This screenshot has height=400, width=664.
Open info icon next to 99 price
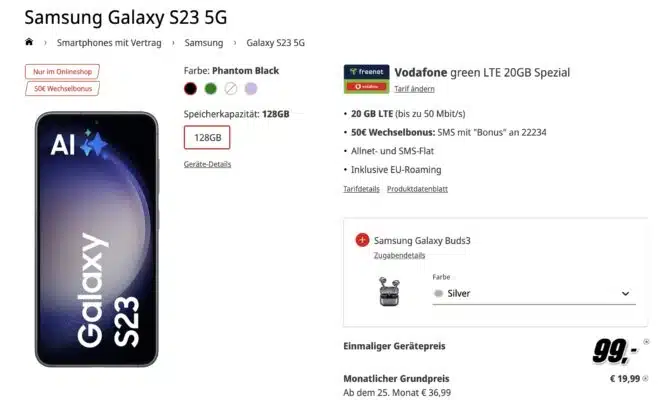point(646,341)
